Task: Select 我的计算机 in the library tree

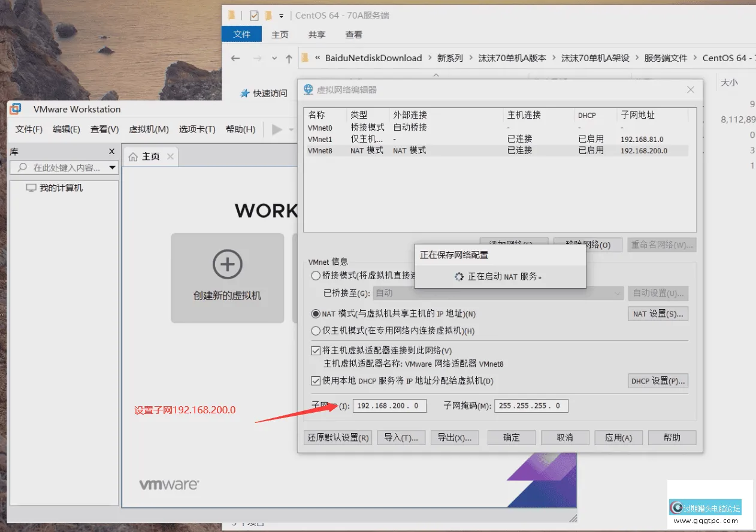Action: coord(61,188)
